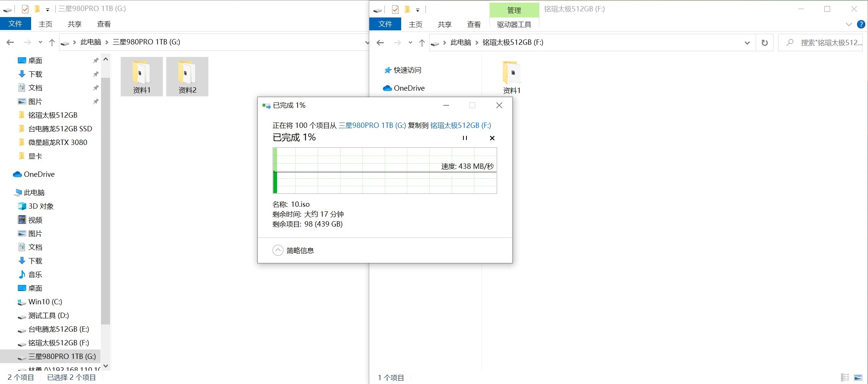Image resolution: width=868 pixels, height=384 pixels.
Task: Open the 资料1 folder in F: window
Action: (512, 77)
